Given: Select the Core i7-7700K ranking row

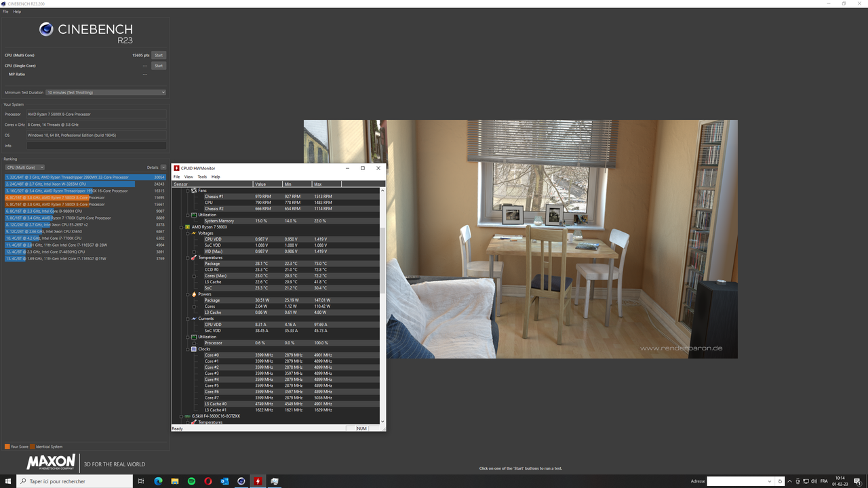Looking at the screenshot, I should tap(85, 238).
